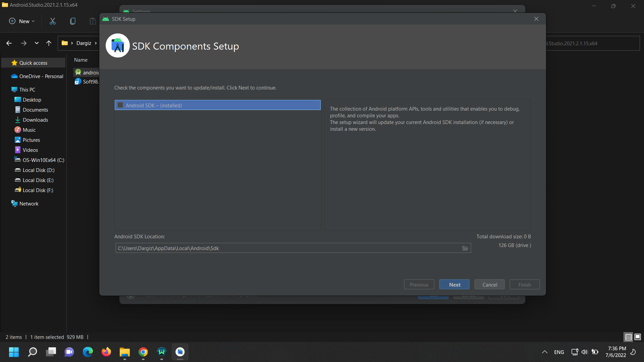644x362 pixels.
Task: Go up one folder in File Explorer
Action: pyautogui.click(x=49, y=43)
